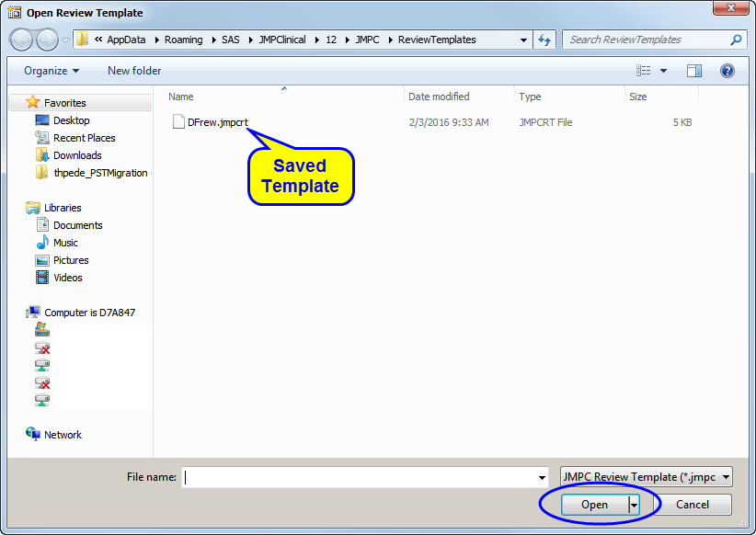This screenshot has width=756, height=535.
Task: Navigate to JMPClinical in the address bar
Action: pyautogui.click(x=282, y=40)
